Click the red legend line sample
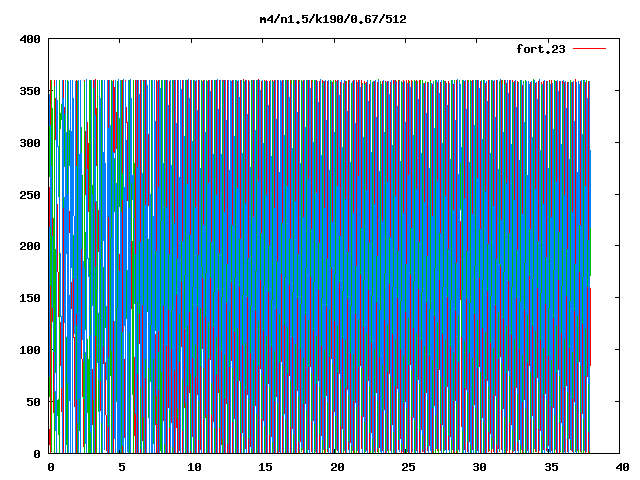The width and height of the screenshot is (640, 480). click(589, 49)
